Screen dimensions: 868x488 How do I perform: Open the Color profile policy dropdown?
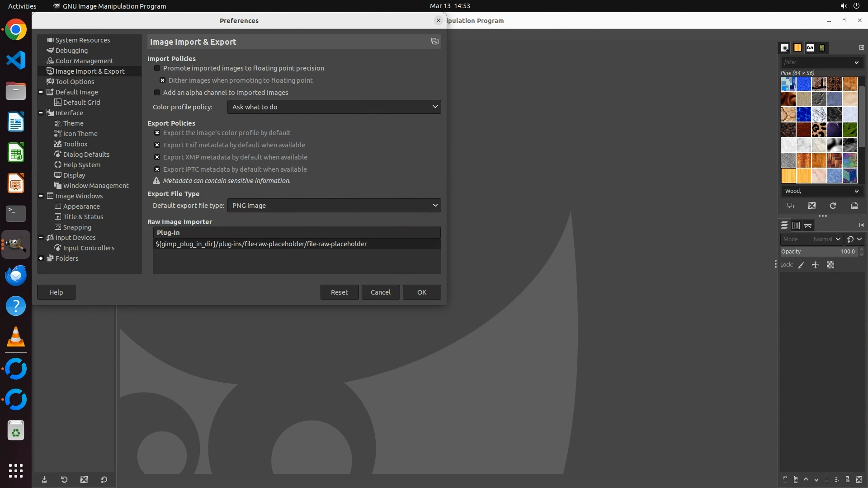(334, 107)
